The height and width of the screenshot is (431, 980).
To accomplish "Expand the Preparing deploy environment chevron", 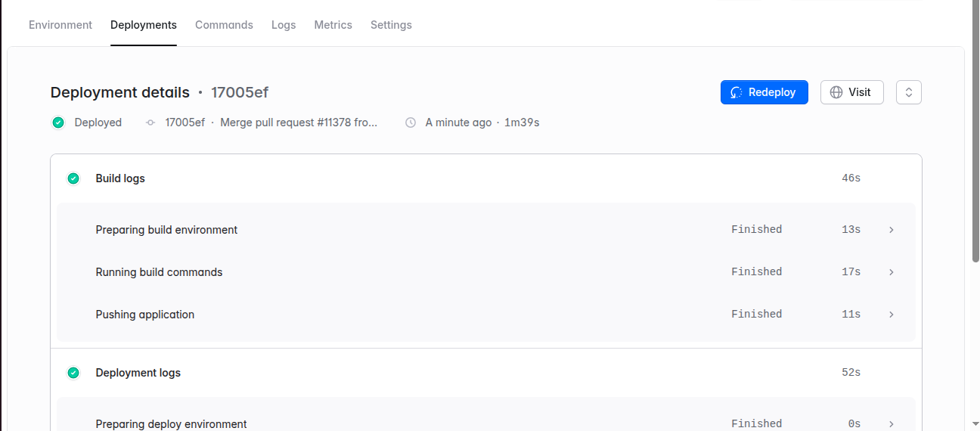I will (892, 424).
